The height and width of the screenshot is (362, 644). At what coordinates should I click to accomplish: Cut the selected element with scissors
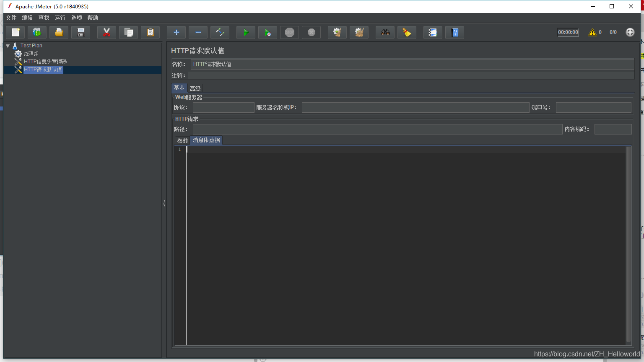click(x=106, y=32)
